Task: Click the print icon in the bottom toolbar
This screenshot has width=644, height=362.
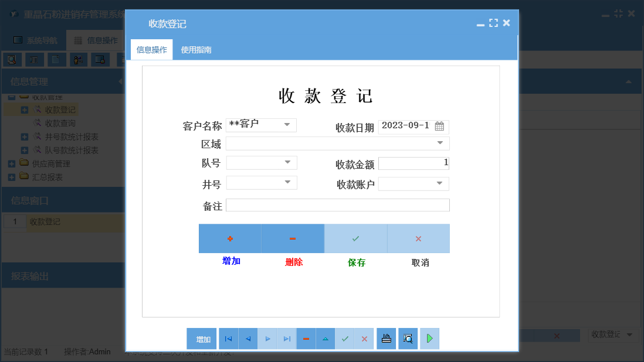Action: coord(386,339)
